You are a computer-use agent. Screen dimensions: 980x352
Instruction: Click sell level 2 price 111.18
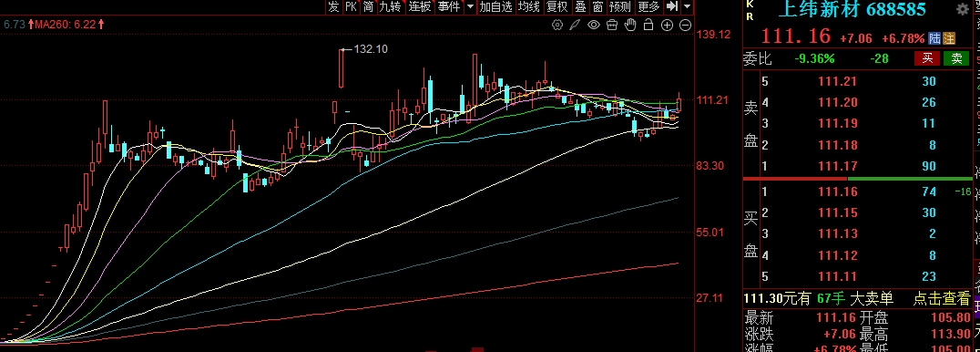coord(838,145)
